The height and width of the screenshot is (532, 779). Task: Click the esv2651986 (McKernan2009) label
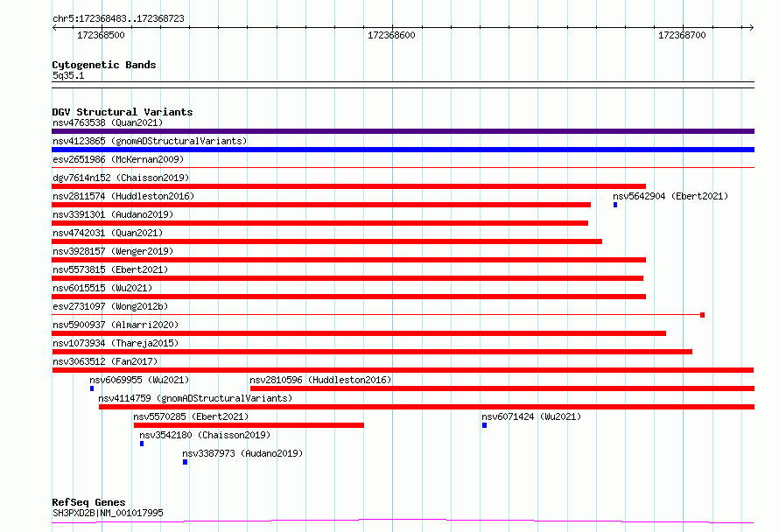click(x=118, y=159)
